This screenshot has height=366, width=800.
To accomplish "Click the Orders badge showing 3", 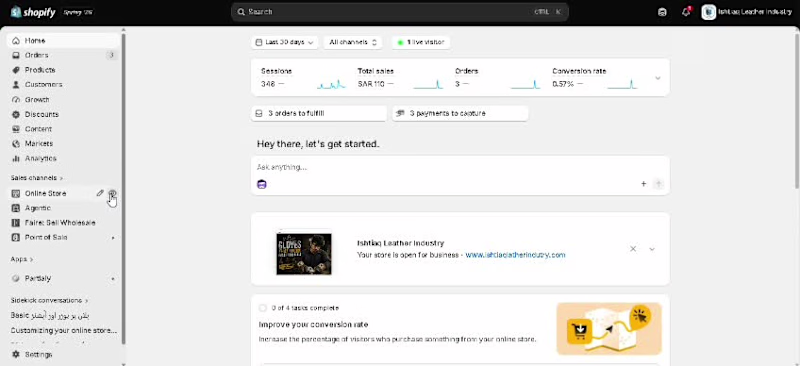I will point(111,55).
